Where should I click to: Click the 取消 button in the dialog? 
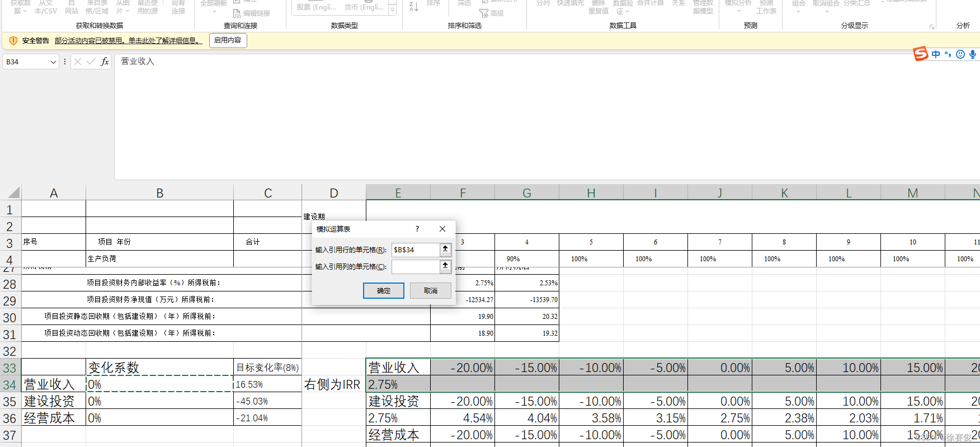tap(431, 290)
